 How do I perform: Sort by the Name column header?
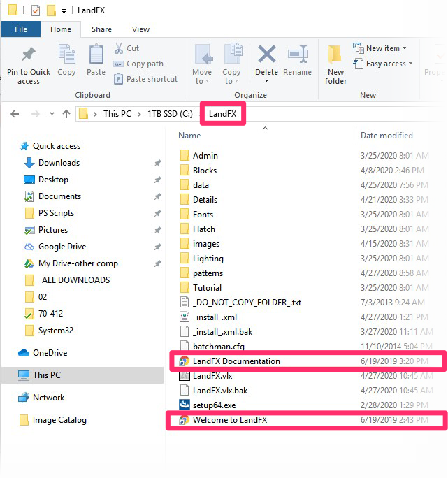189,136
